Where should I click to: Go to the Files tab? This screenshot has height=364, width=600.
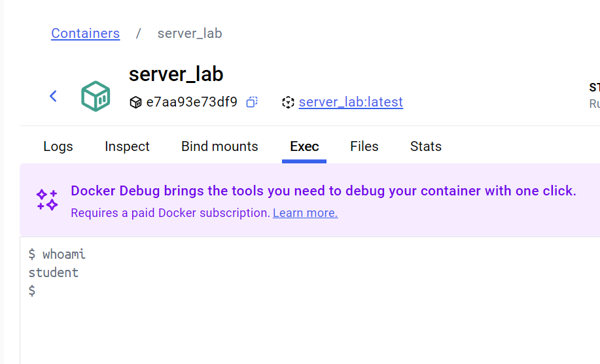[364, 146]
